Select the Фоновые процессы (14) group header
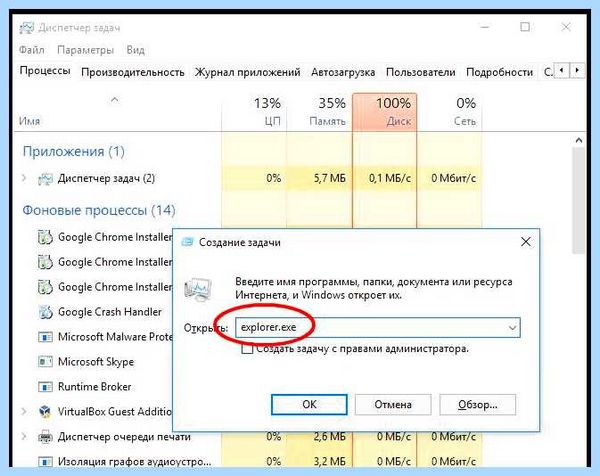Image resolution: width=600 pixels, height=476 pixels. point(99,210)
